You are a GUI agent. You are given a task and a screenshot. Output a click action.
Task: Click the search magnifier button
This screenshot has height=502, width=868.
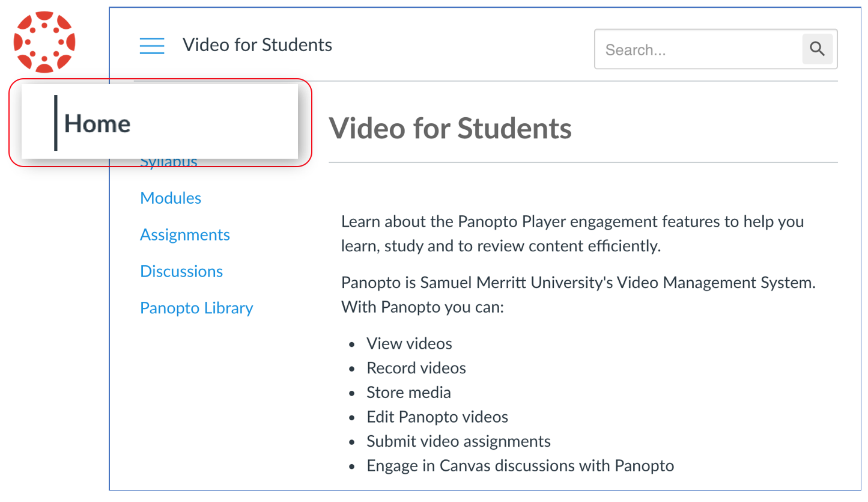coord(818,49)
